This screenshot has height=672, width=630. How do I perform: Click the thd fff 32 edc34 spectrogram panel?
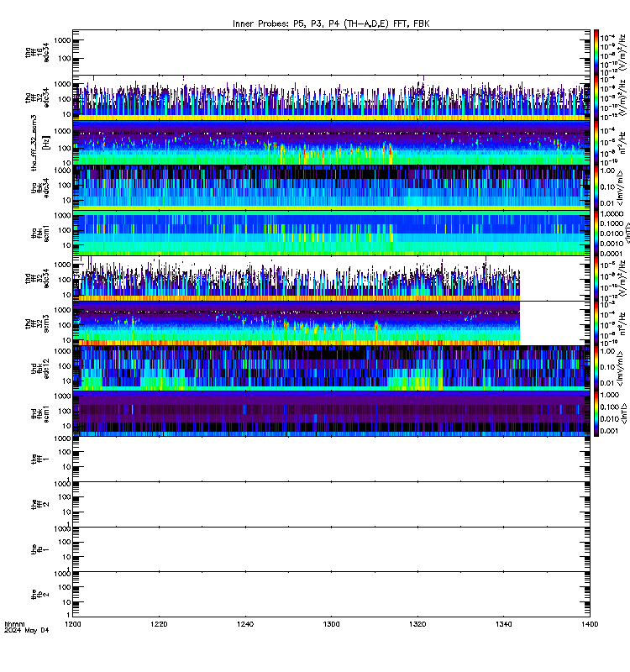pyautogui.click(x=331, y=279)
